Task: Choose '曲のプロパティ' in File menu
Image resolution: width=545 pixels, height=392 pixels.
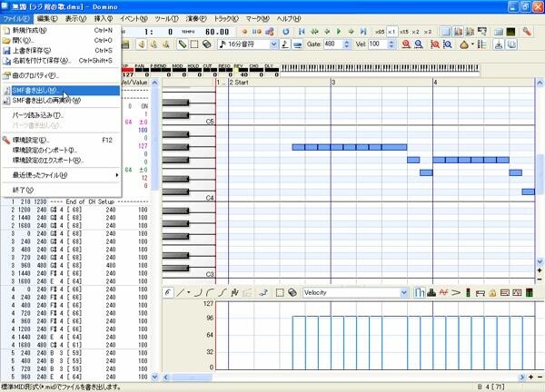Action: pyautogui.click(x=61, y=75)
